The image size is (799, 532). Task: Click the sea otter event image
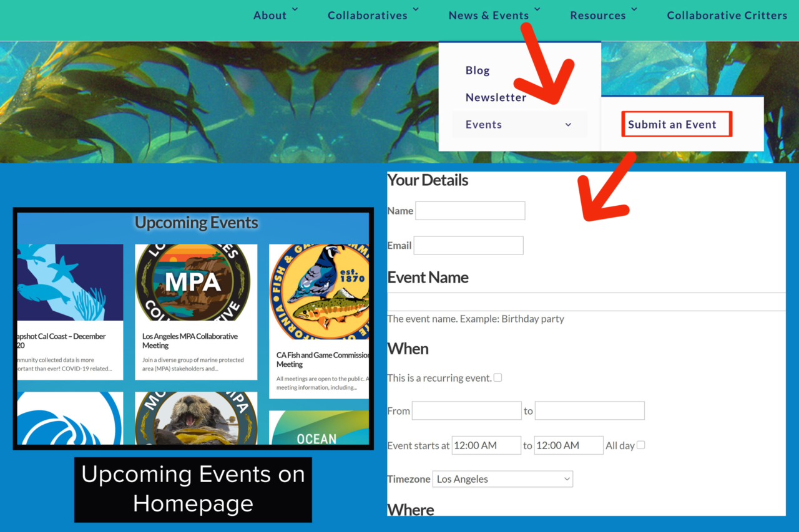point(195,418)
